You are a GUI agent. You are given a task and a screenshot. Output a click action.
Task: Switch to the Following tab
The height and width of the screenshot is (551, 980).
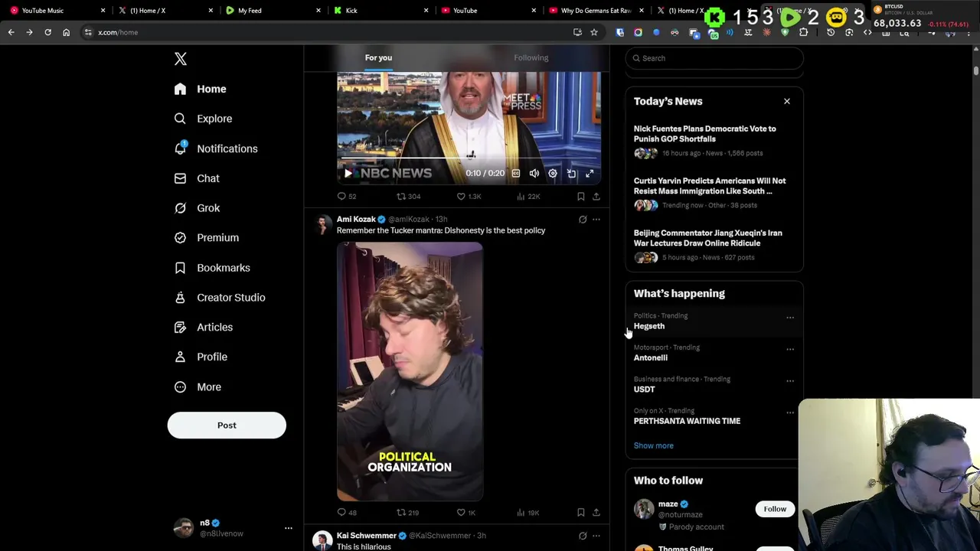(x=531, y=58)
